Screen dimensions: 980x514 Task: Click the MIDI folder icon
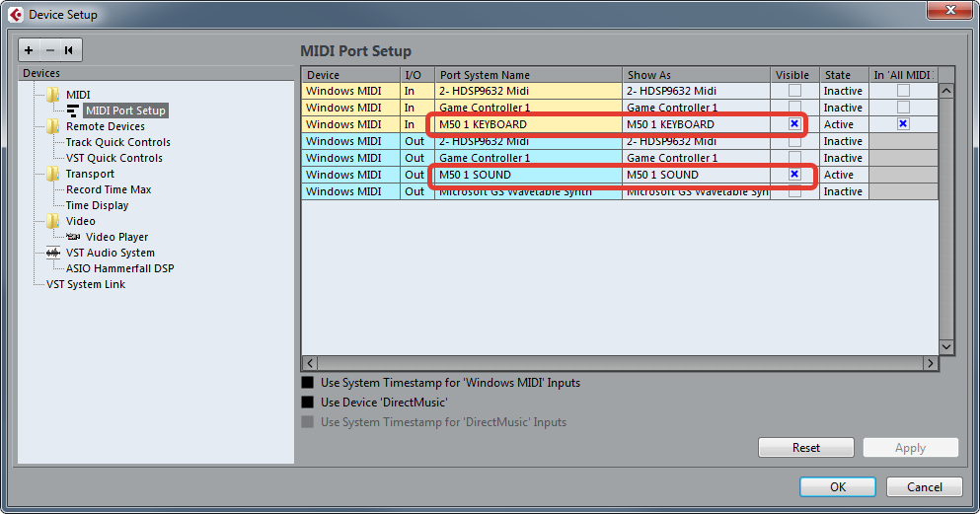tap(53, 95)
